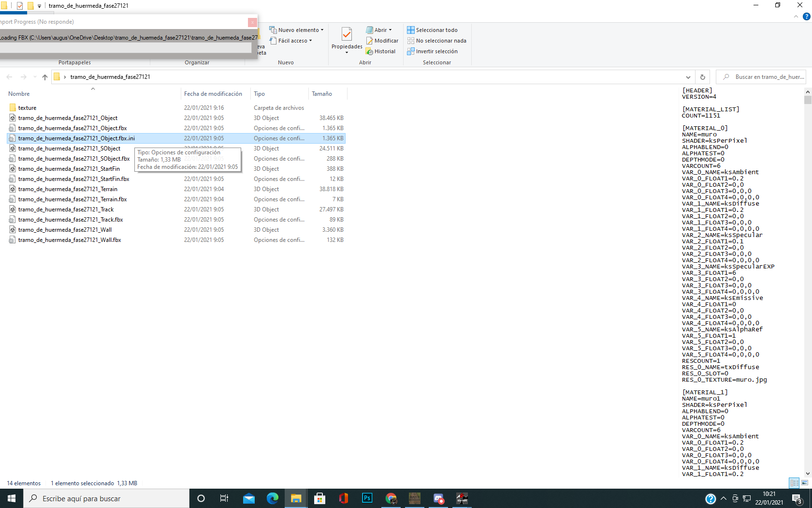Select tramo_de_huermeda_fase27121_SObject file
This screenshot has width=812, height=508.
click(x=176, y=149)
